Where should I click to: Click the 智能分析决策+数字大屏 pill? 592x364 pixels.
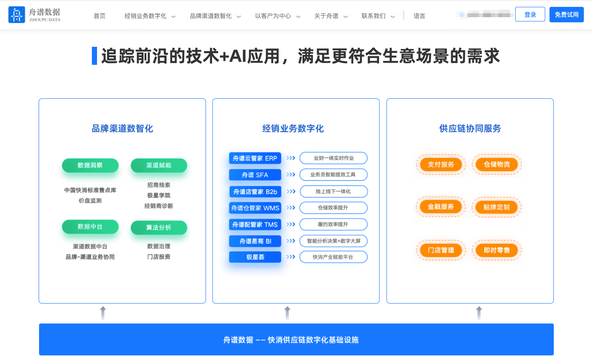(x=334, y=241)
